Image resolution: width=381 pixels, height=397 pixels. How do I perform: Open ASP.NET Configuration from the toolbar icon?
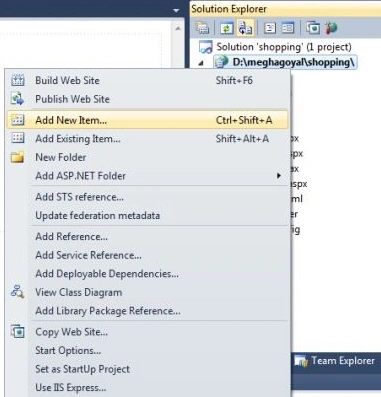[x=330, y=28]
